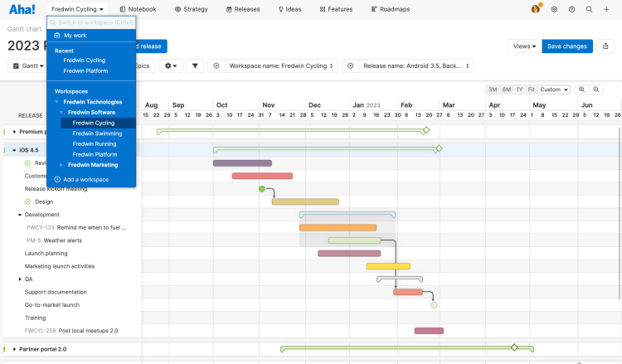Click the Partner portal 2.0 milestone diamond
Viewport: 622px width, 364px height.
tap(514, 347)
